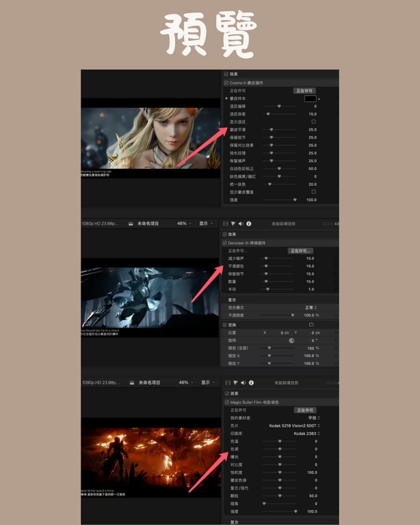Click 1080p HD 23.98p text in Magic Bullet viewer
Screen dimensions: 420x525
(101, 382)
